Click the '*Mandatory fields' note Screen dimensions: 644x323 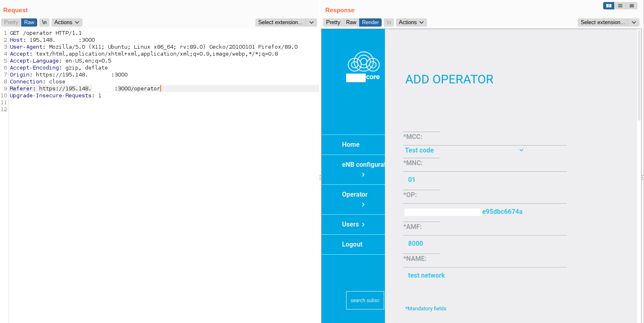[426, 309]
